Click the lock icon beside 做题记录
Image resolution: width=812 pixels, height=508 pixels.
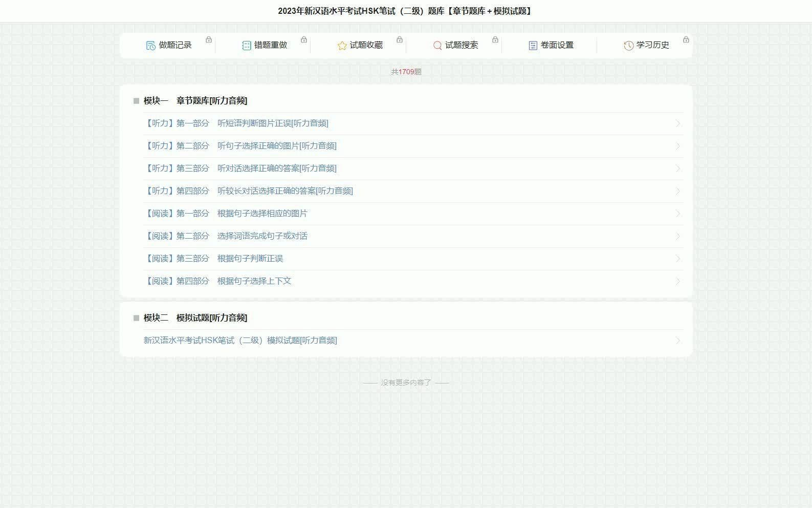coord(209,39)
